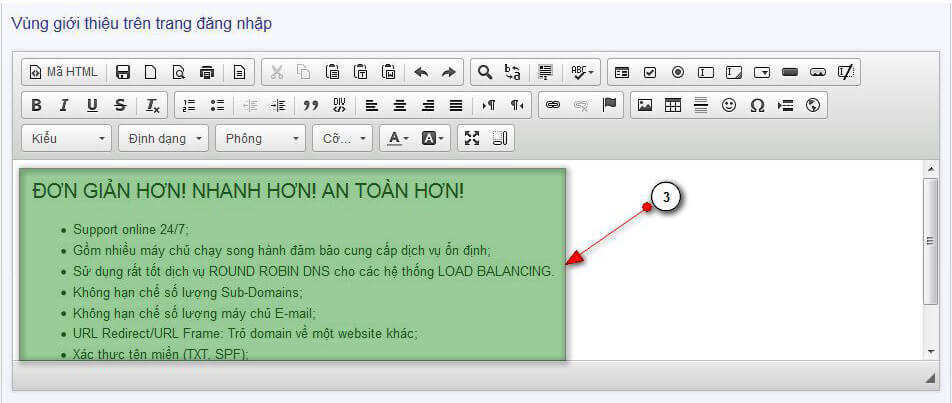Click the New Page icon
The height and width of the screenshot is (403, 952).
[x=151, y=72]
